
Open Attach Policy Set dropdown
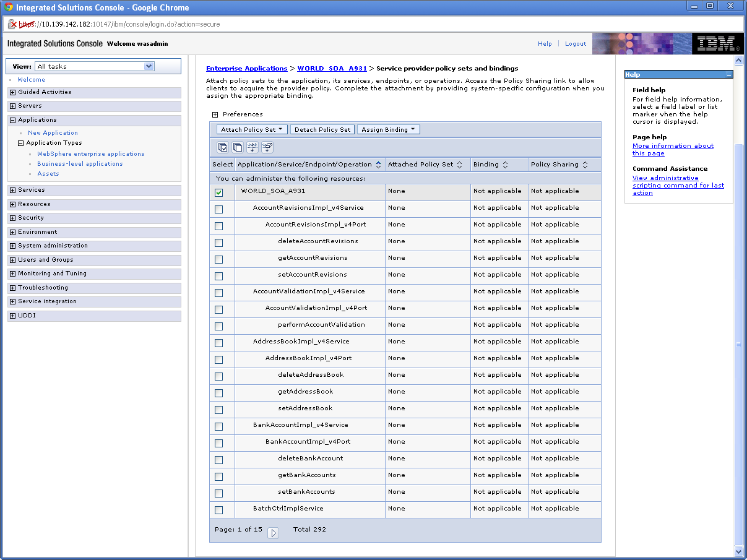(253, 129)
